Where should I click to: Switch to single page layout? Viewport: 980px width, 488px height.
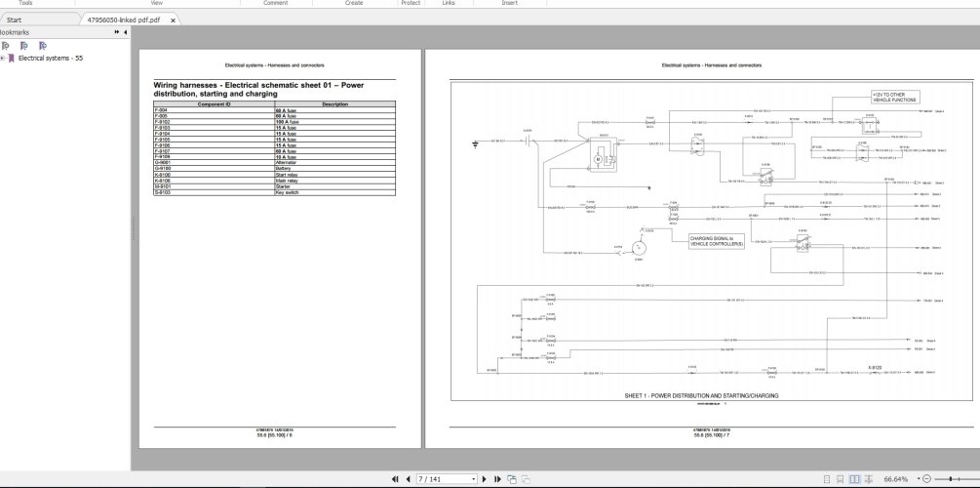pyautogui.click(x=828, y=479)
